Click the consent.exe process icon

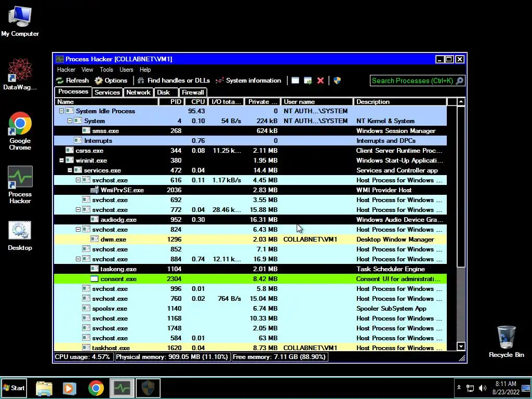[95, 278]
